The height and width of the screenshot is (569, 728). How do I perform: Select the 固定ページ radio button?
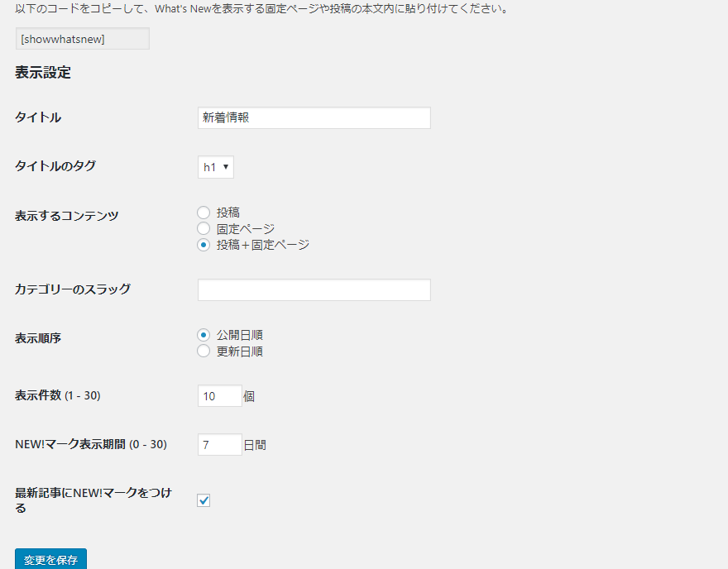(x=204, y=228)
